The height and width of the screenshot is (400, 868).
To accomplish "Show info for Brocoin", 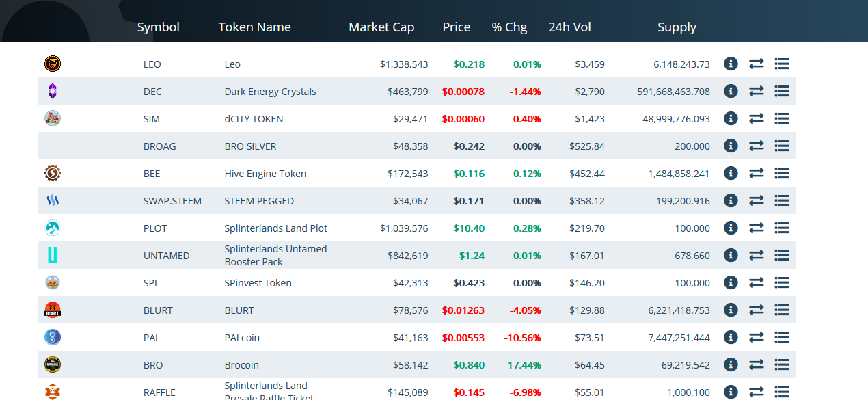I will pyautogui.click(x=731, y=364).
